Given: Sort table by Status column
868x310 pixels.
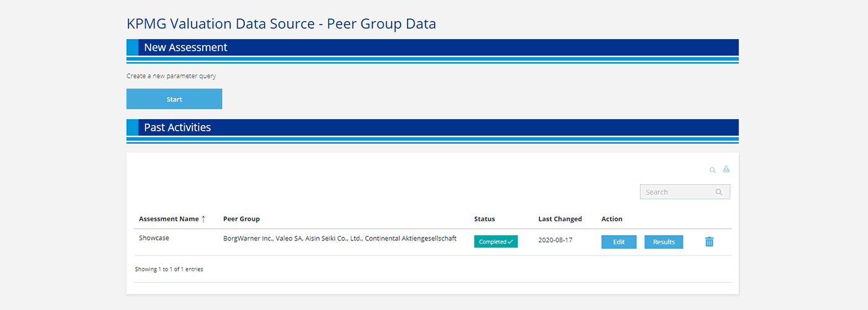Looking at the screenshot, I should coord(484,219).
